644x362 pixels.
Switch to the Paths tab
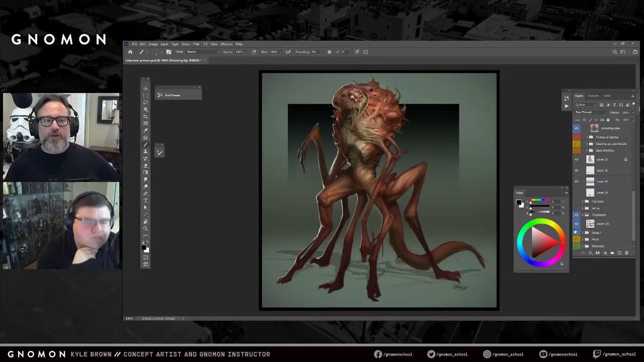pos(607,96)
